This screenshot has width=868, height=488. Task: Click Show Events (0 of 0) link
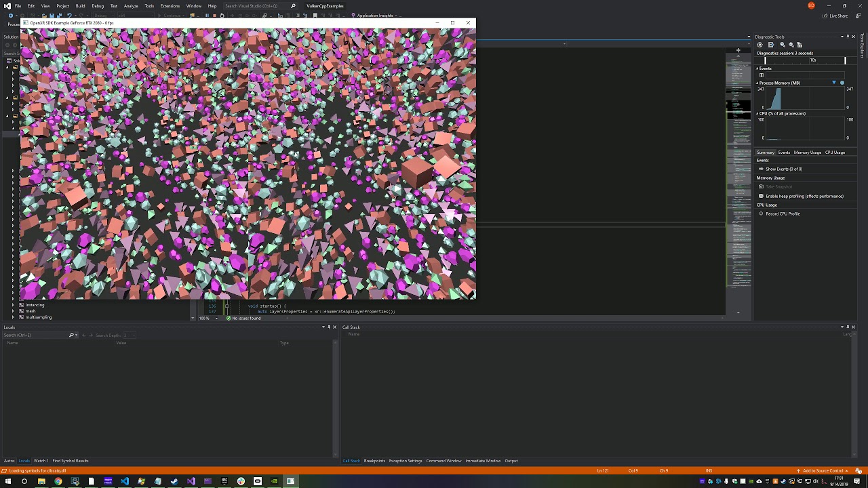pyautogui.click(x=784, y=169)
